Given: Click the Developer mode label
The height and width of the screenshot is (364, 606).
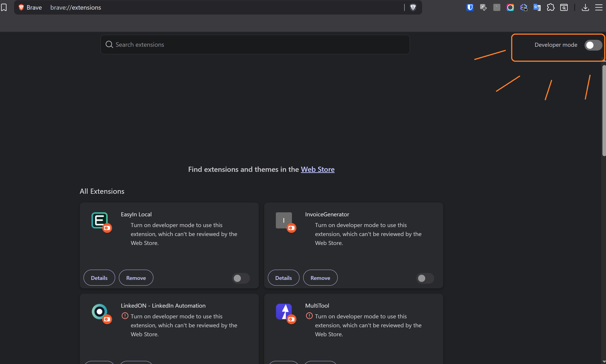Looking at the screenshot, I should click(556, 45).
